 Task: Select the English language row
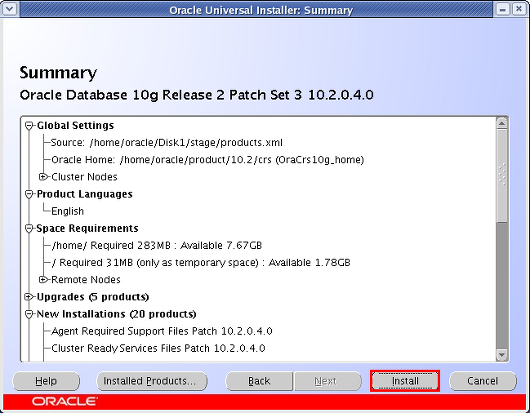67,211
